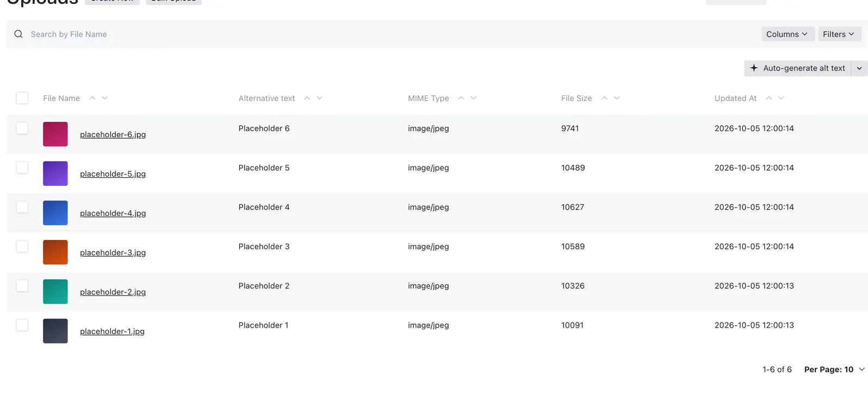Screen dimensions: 868x400
Task: Sort Alternative text ascending arrow
Action: point(307,98)
